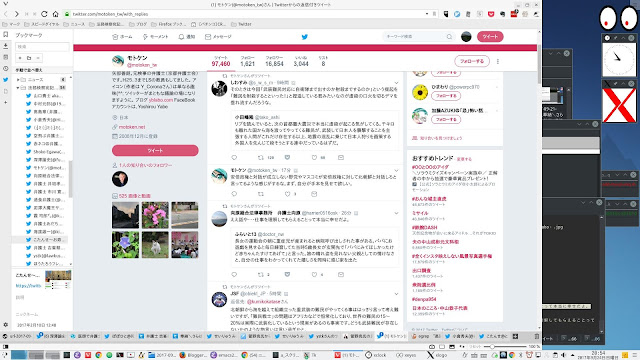The width and height of the screenshot is (640, 360).
Task: Select the フォロワー 16,854 profile tab
Action: [x=274, y=61]
